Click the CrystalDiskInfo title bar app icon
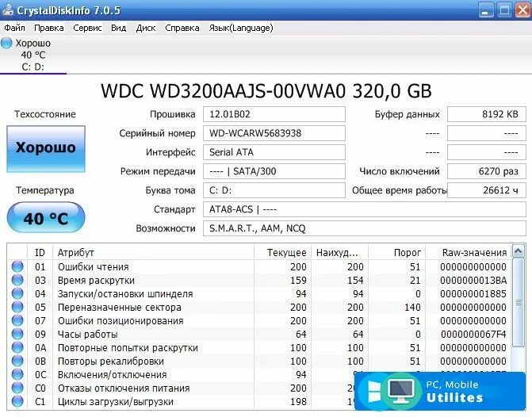This screenshot has width=532, height=417. point(7,10)
